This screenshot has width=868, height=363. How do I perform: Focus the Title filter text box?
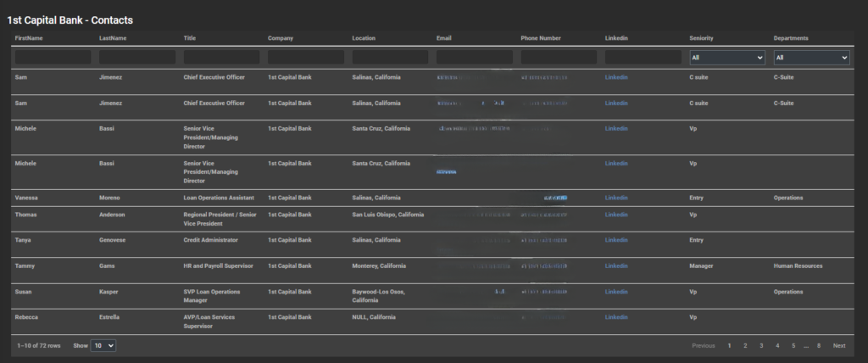221,58
